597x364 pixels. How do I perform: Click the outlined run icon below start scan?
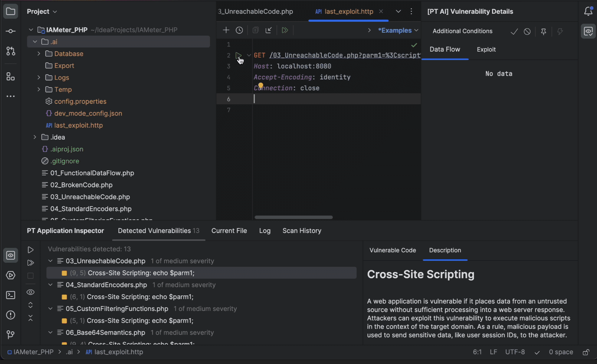click(x=31, y=263)
